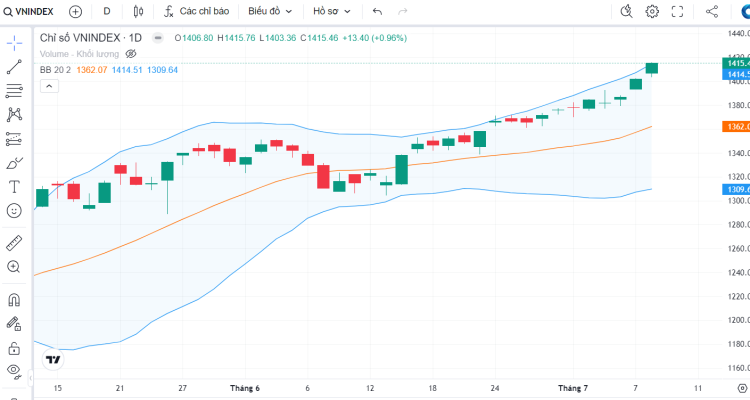Show hidden Volume Khối lượng indicator
The image size is (750, 400).
[131, 54]
